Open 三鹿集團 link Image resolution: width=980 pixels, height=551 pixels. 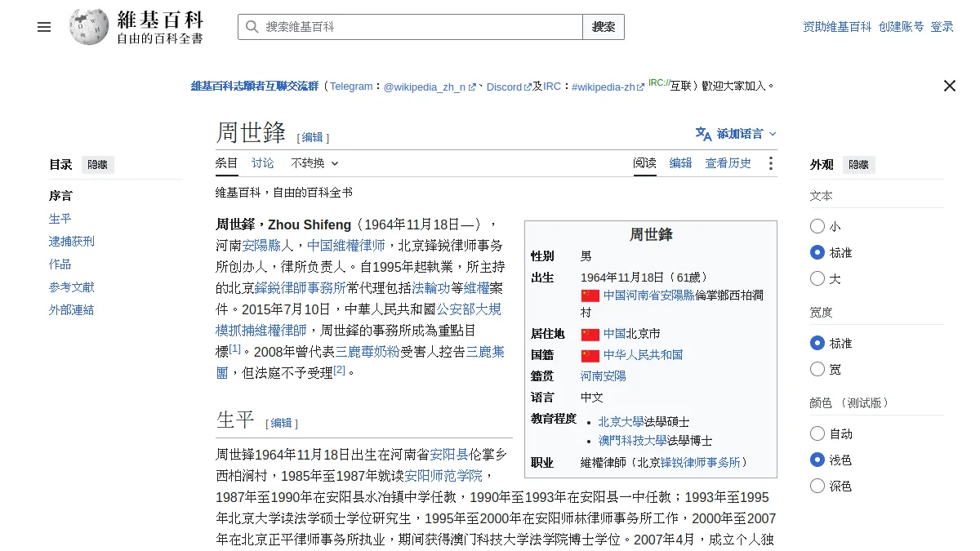360,362
